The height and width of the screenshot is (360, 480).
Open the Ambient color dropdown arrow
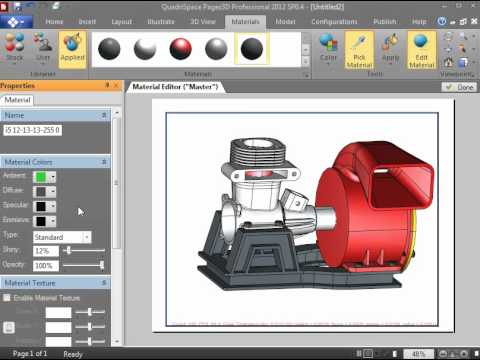[53, 177]
